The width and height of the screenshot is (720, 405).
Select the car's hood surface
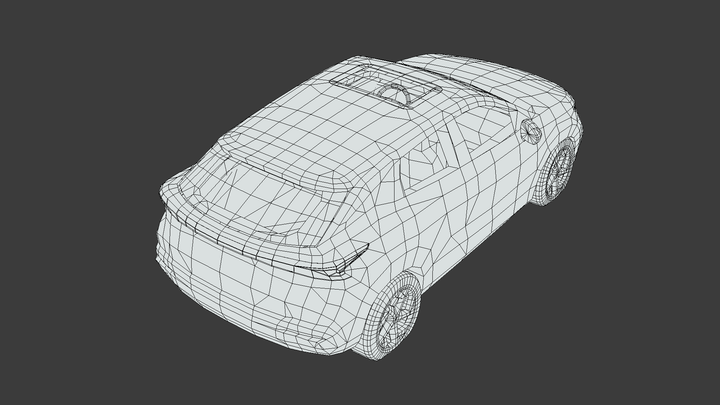pos(487,78)
